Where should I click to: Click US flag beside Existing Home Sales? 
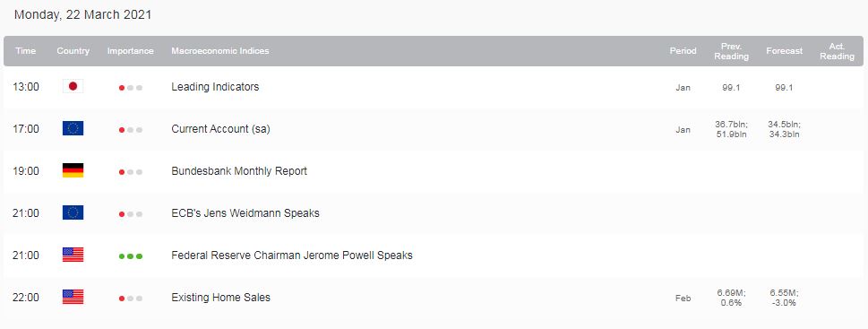click(73, 297)
